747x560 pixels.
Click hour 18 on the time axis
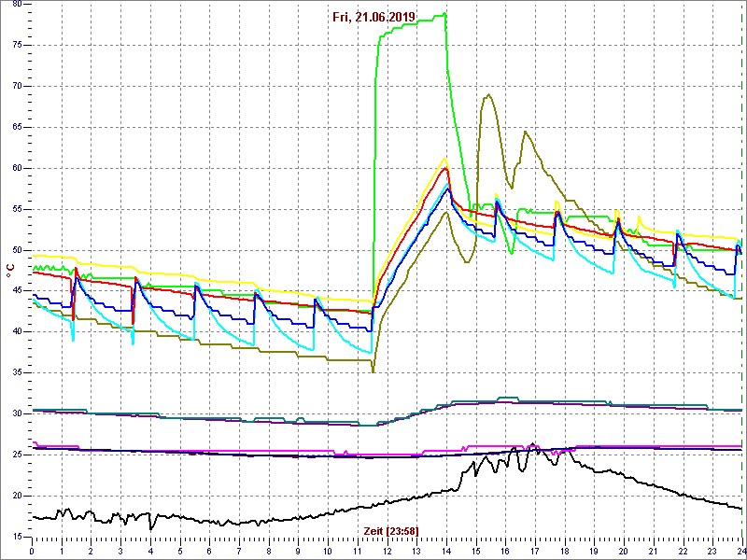pos(565,550)
